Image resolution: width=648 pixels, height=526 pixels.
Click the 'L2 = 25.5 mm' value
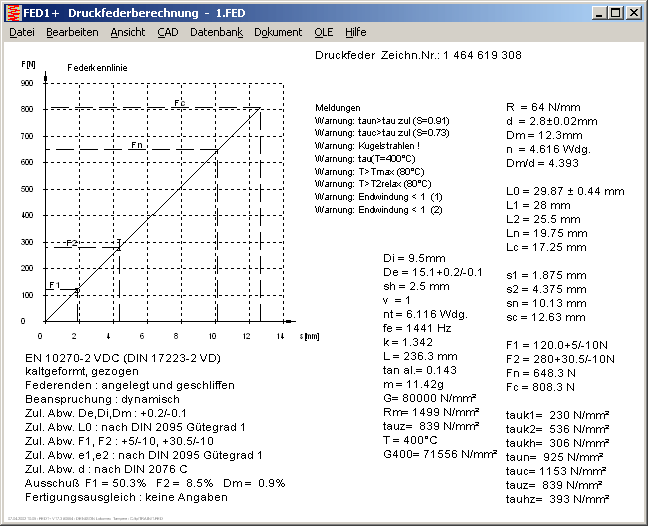pyautogui.click(x=543, y=219)
